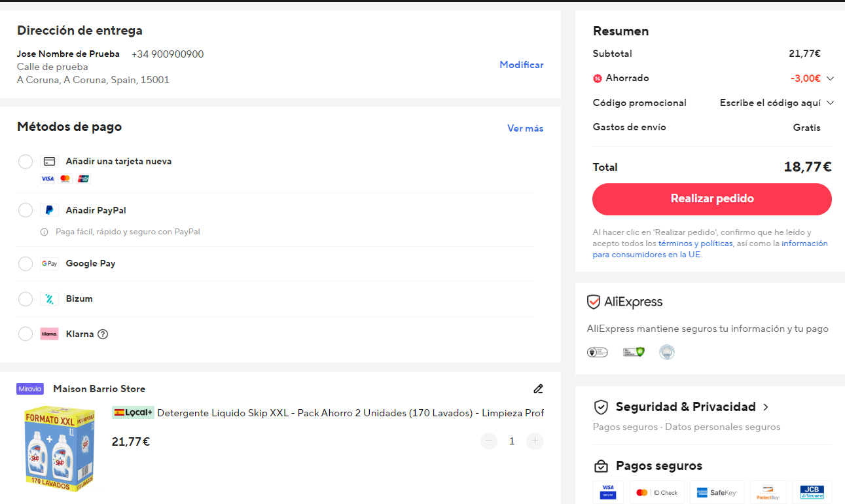This screenshot has height=504, width=845.
Task: Open the 'Detergente Líquido Skip XXL' product title
Action: pos(351,413)
